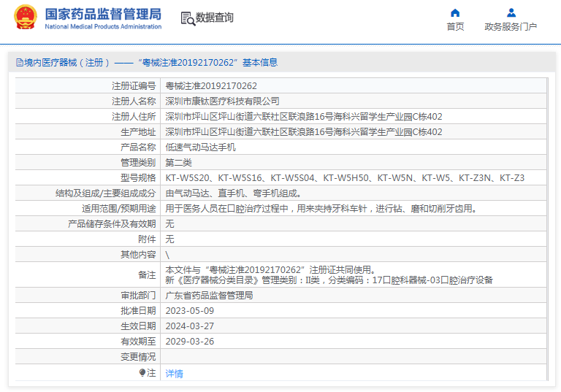Viewport: 561px width, 392px height.
Task: Click the 注册人住所 label
Action: point(134,117)
